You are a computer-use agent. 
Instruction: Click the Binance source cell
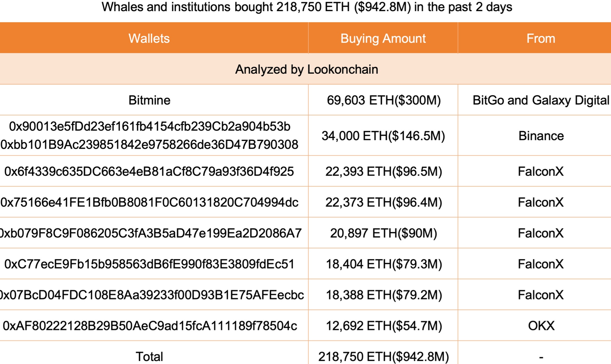[x=541, y=136]
